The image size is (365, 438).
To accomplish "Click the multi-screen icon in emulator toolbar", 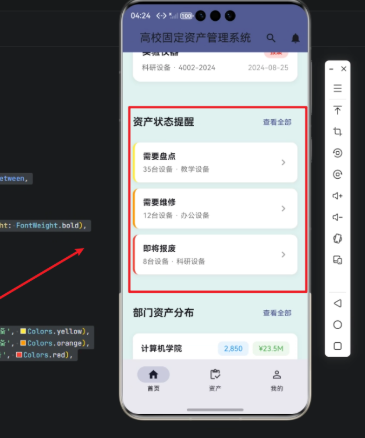I will (x=337, y=260).
